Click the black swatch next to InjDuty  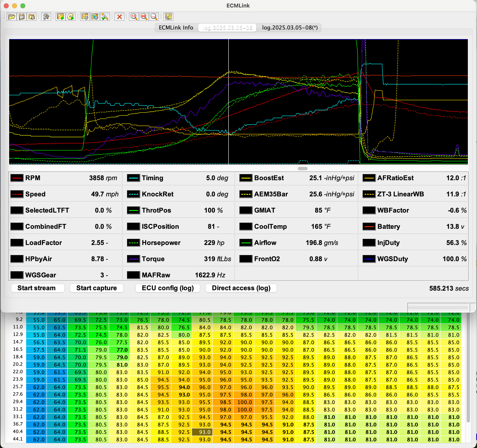click(x=369, y=243)
